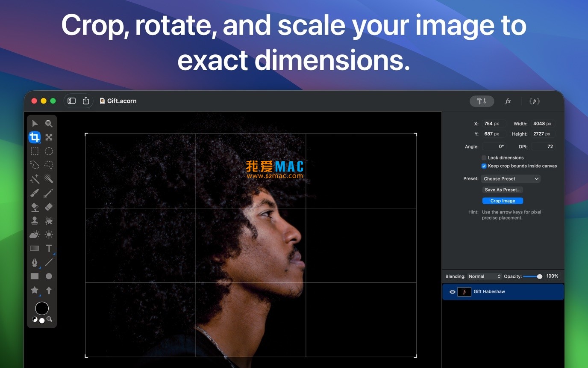Toggle the sidebar view button
Image resolution: width=588 pixels, height=368 pixels.
point(71,101)
